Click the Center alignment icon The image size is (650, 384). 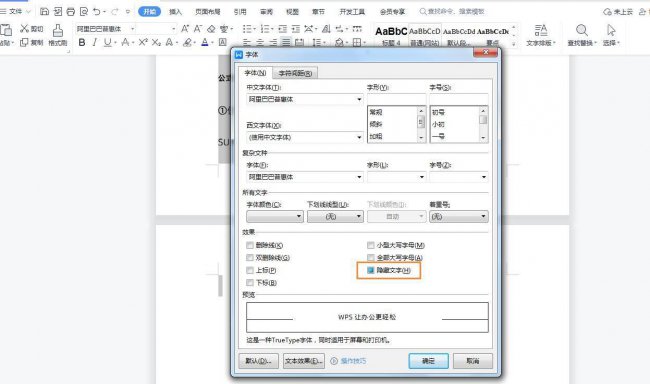[260, 42]
